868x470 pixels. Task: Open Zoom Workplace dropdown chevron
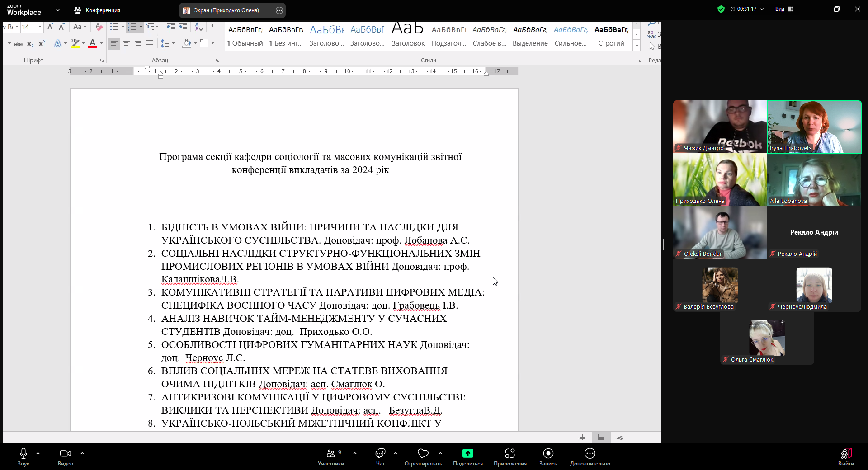[x=58, y=9]
